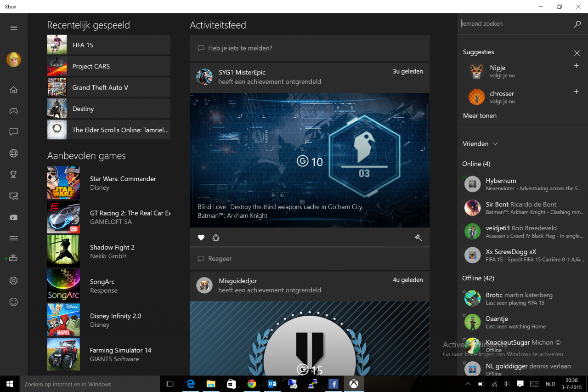
Task: Open SYG1 MisterEpic's avatar
Action: coord(204,77)
